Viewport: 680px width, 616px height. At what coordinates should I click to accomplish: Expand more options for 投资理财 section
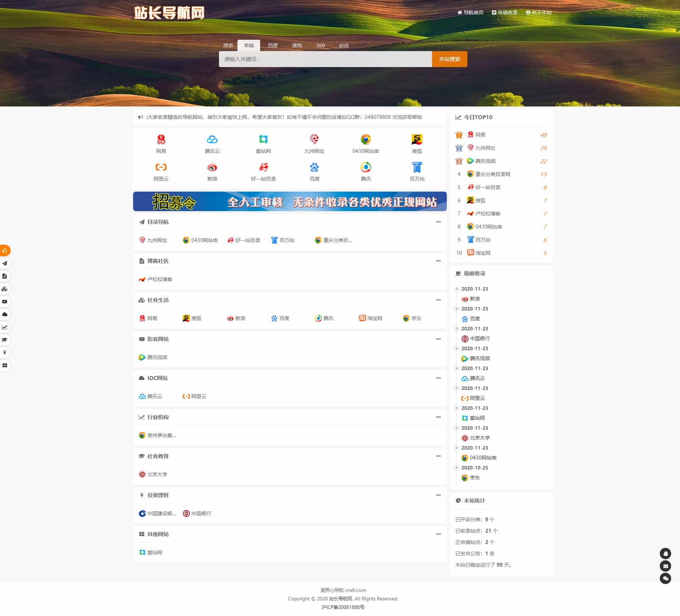[438, 495]
